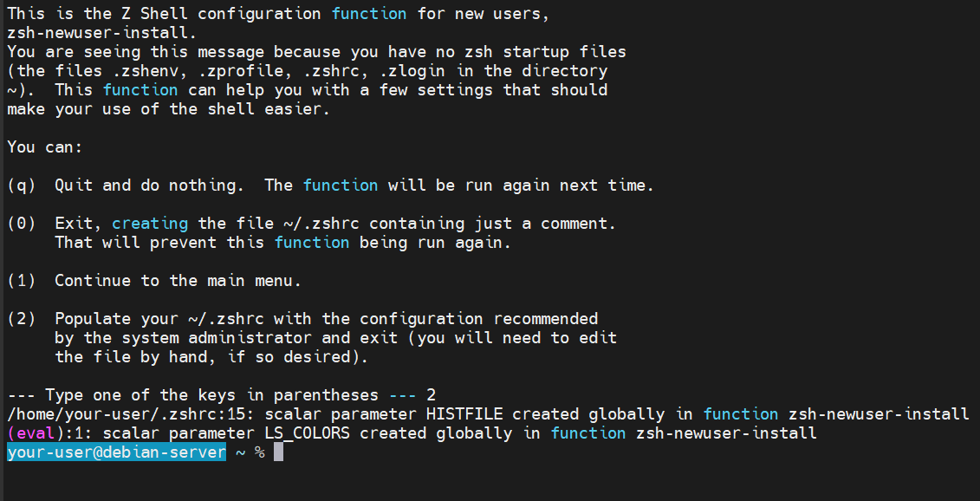Click the (2) option key label
Viewport: 980px width, 501px height.
21,319
